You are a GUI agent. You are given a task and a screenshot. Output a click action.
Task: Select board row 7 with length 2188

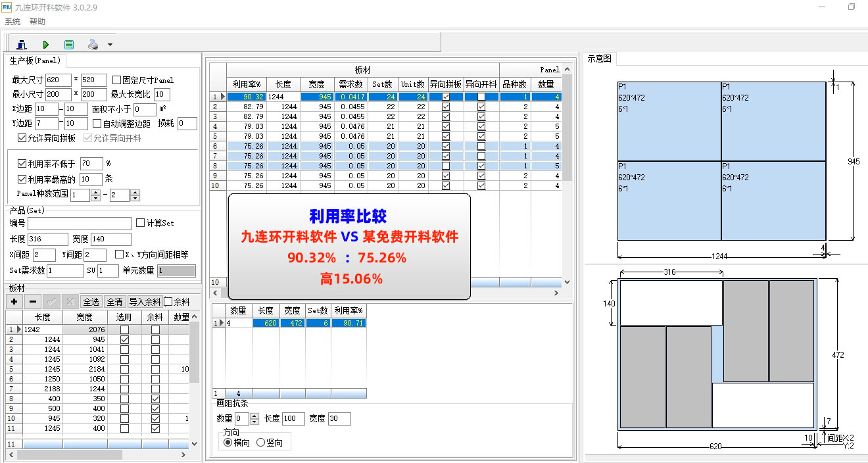(97, 389)
